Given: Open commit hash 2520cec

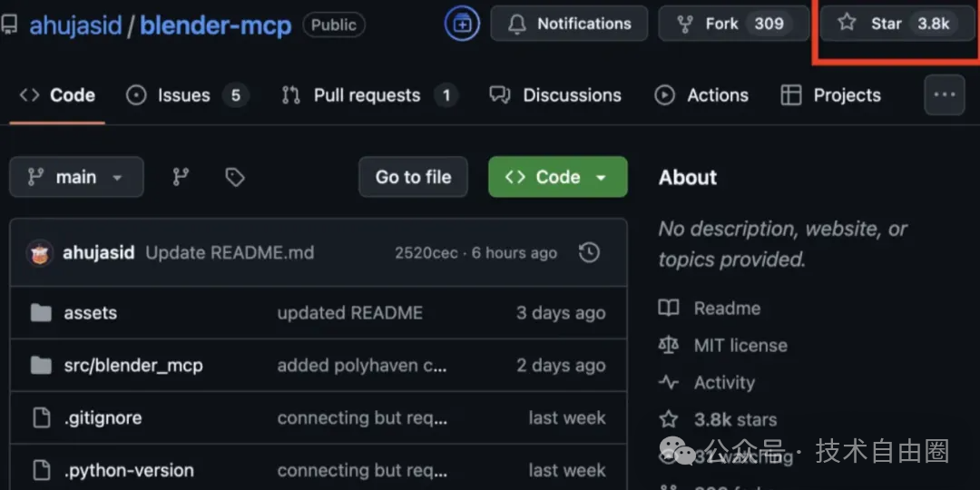Looking at the screenshot, I should click(x=426, y=253).
